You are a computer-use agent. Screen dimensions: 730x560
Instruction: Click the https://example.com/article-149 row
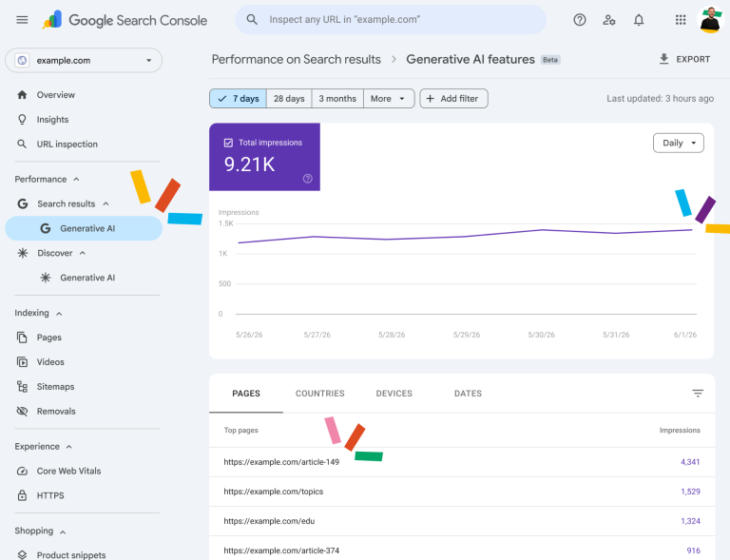(462, 462)
